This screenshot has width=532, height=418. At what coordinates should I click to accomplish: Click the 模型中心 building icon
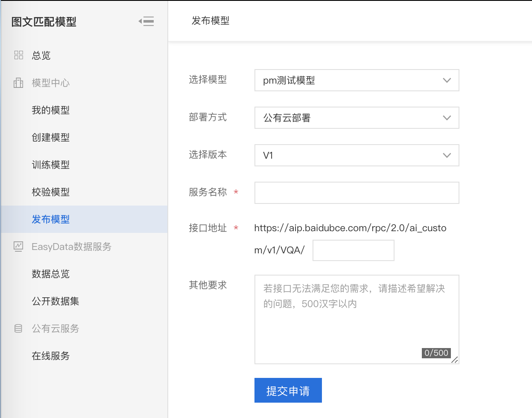[x=18, y=83]
